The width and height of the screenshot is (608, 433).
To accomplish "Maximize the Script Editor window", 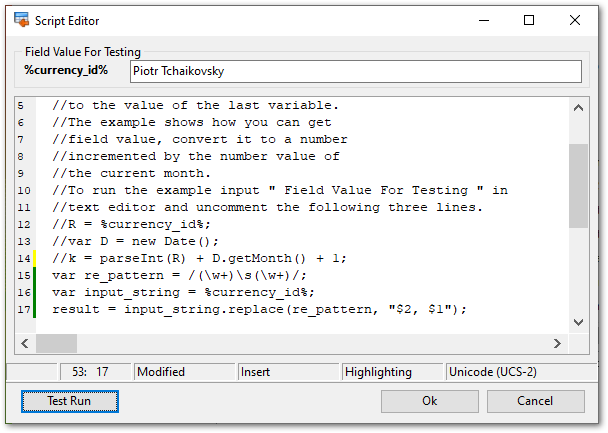I will [x=529, y=20].
